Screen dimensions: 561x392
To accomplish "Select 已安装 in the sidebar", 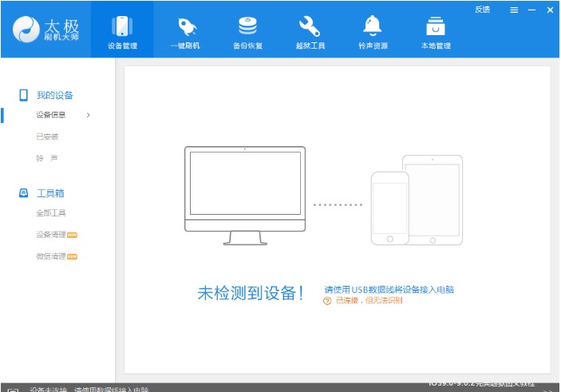I will click(x=47, y=137).
